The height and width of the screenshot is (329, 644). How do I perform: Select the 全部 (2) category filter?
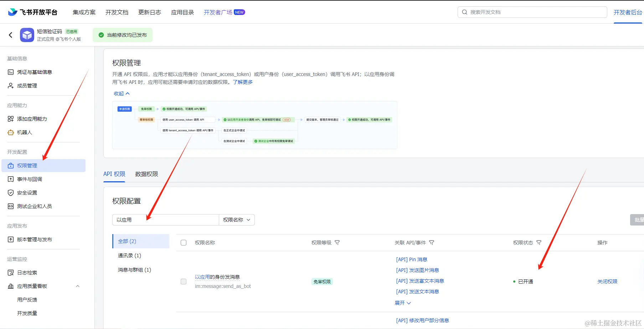[141, 241]
